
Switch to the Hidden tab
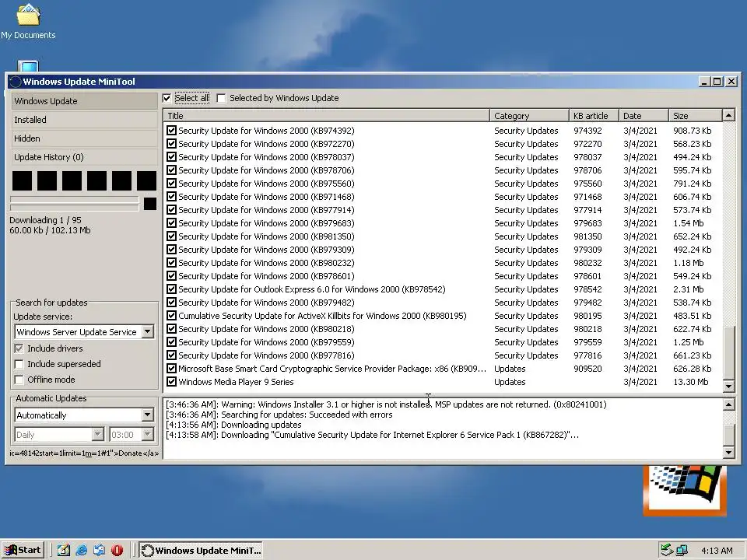pyautogui.click(x=84, y=138)
